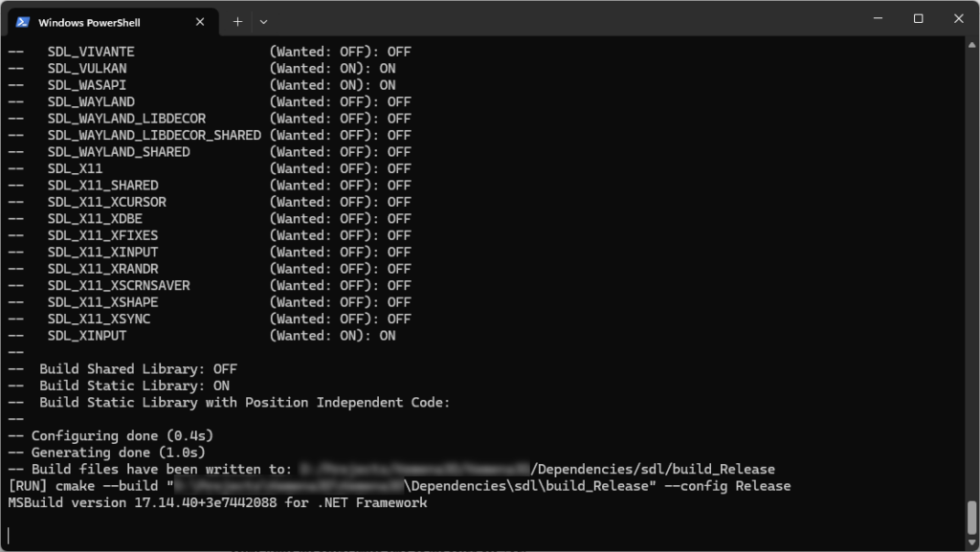Click the cmake --build command line

click(399, 486)
